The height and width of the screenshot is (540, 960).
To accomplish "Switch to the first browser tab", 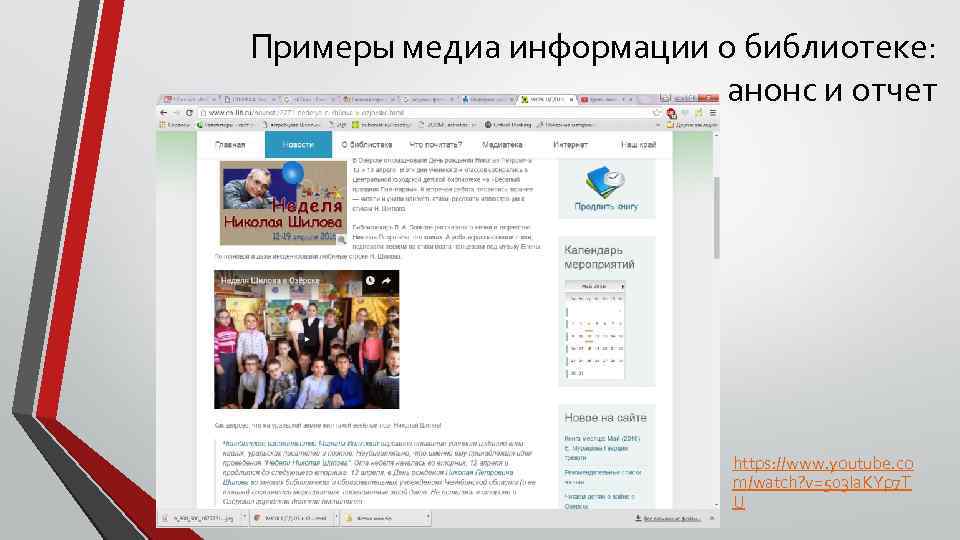I will [189, 99].
